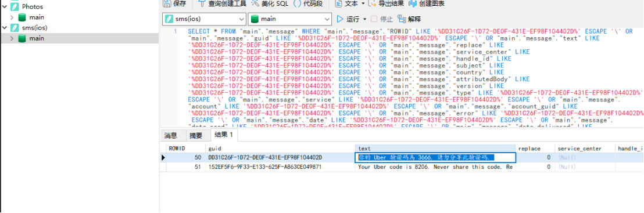Select main database under sms(ios)

37,38
